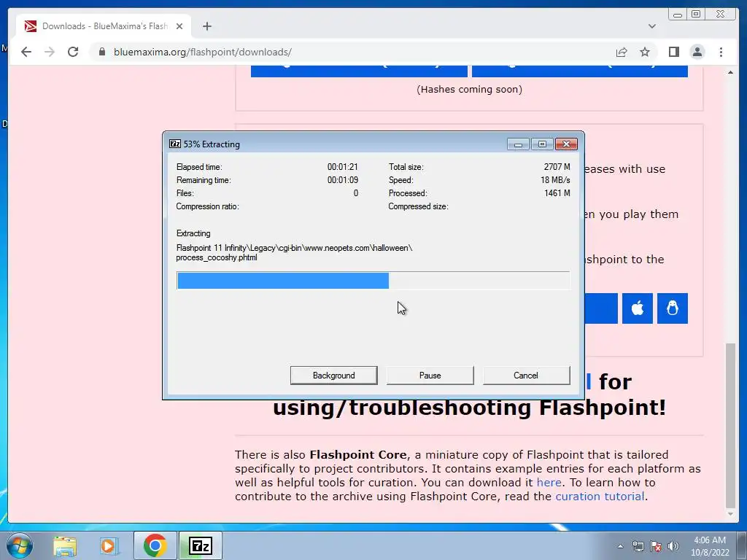Click the network tray icon
Viewport: 747px width, 560px height.
[638, 546]
